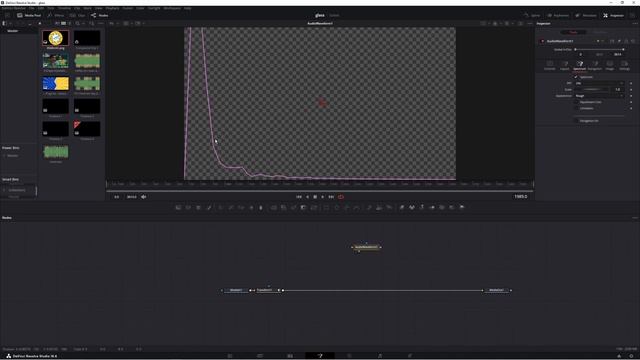Go to the Fairlight page icon
Image resolution: width=640 pixels, height=360 pixels.
coord(380,356)
